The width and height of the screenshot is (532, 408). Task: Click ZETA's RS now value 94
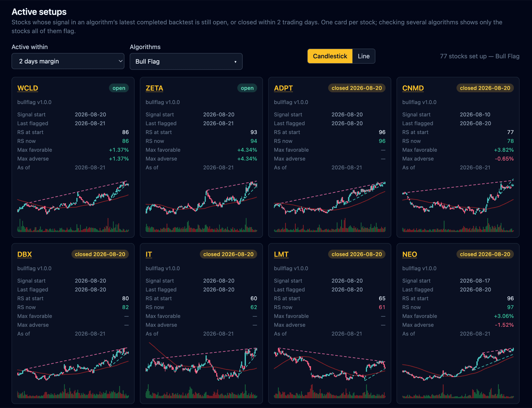click(x=254, y=141)
